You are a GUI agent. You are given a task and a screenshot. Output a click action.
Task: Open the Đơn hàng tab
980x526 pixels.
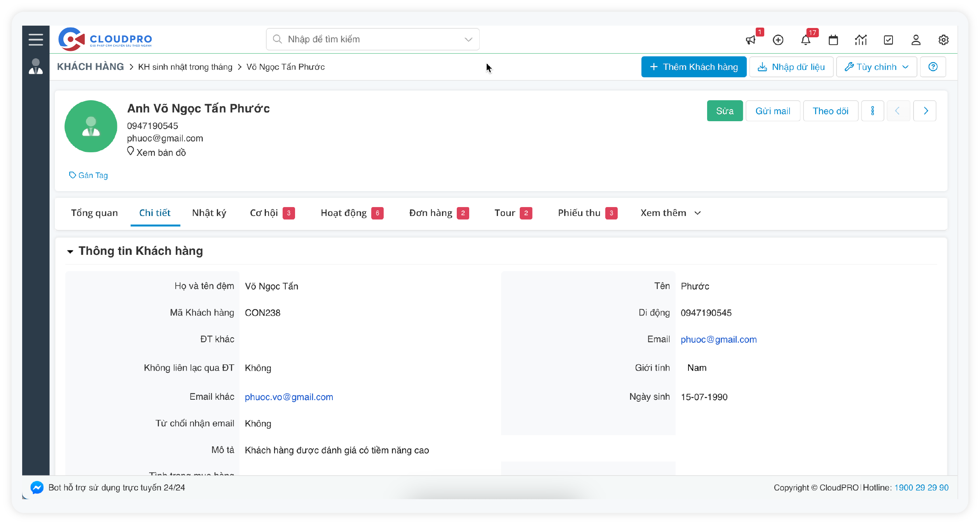(431, 213)
